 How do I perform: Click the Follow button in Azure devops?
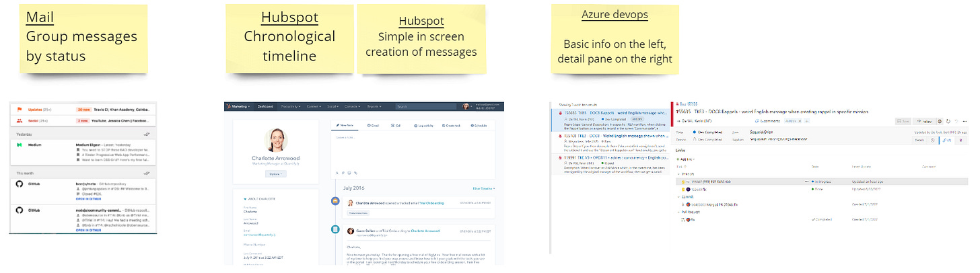click(x=924, y=121)
